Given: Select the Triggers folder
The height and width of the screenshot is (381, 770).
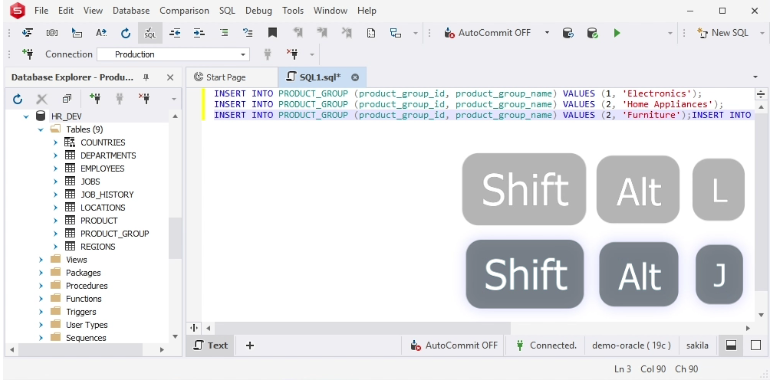Looking at the screenshot, I should (x=81, y=312).
